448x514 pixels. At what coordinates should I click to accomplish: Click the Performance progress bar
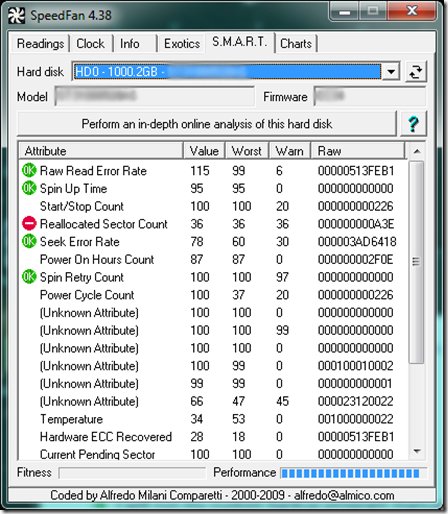point(354,473)
